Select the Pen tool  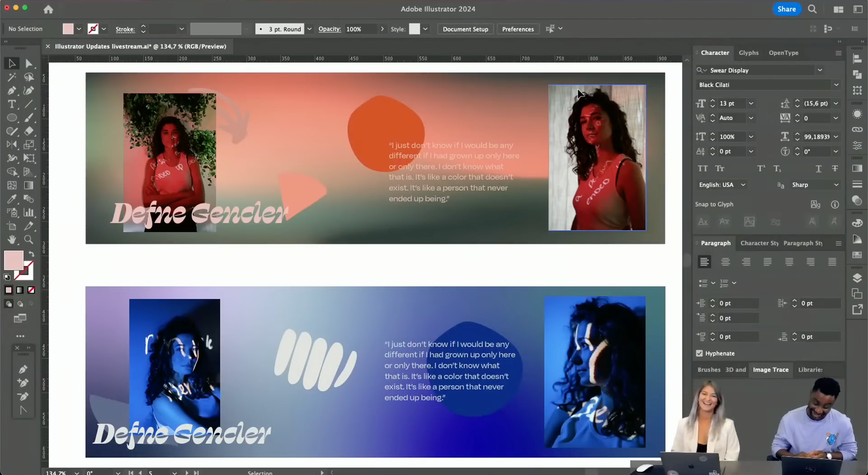[x=12, y=90]
